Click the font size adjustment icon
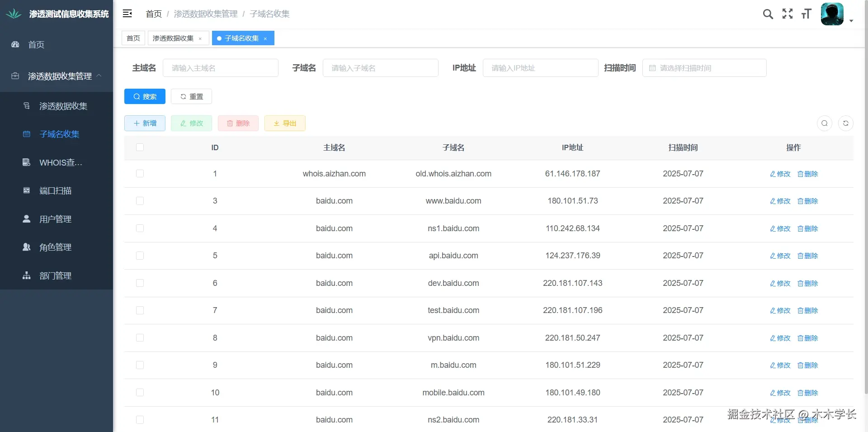The height and width of the screenshot is (432, 868). coord(807,14)
